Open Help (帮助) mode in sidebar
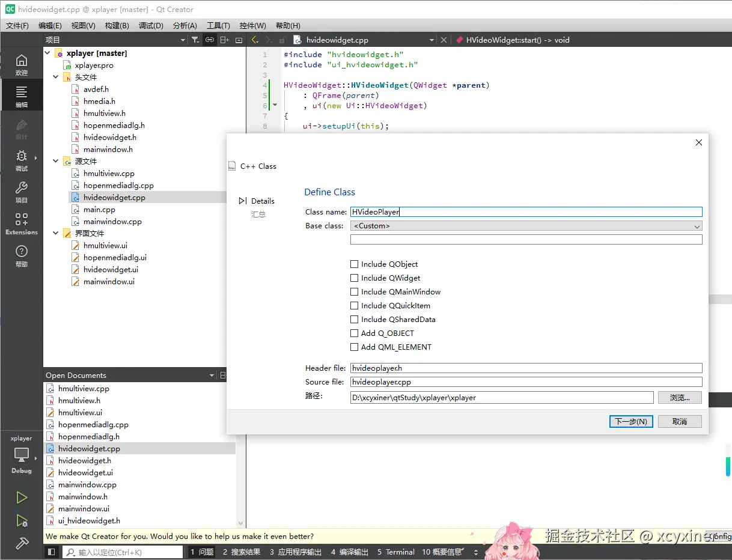Image resolution: width=732 pixels, height=560 pixels. (22, 255)
